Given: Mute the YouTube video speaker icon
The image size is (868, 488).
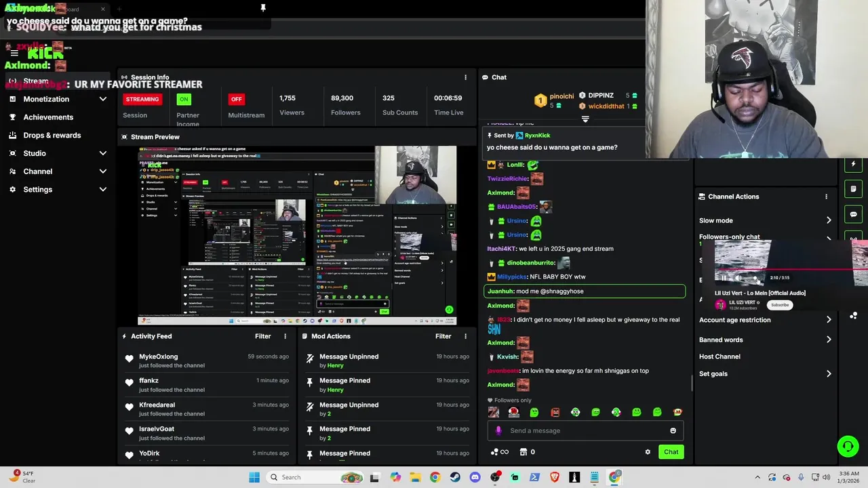Looking at the screenshot, I should tap(738, 278).
